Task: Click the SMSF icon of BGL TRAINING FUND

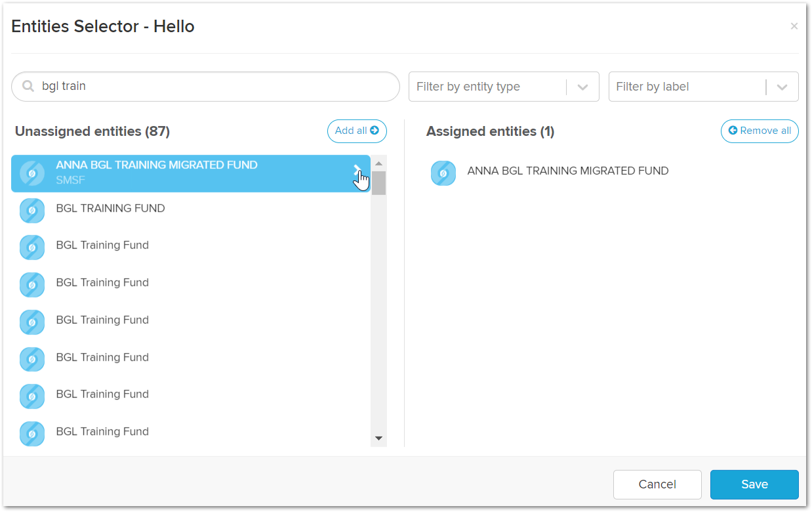Action: [32, 211]
